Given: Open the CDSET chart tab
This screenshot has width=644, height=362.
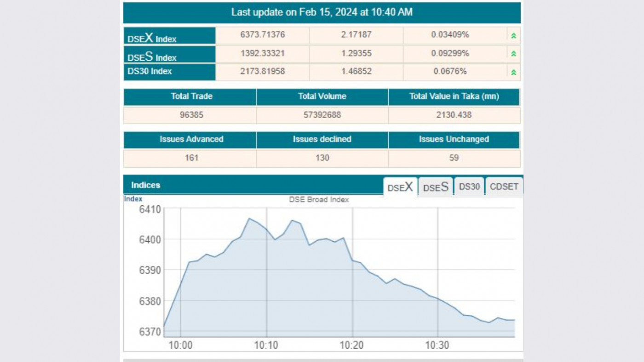Looking at the screenshot, I should coord(504,187).
